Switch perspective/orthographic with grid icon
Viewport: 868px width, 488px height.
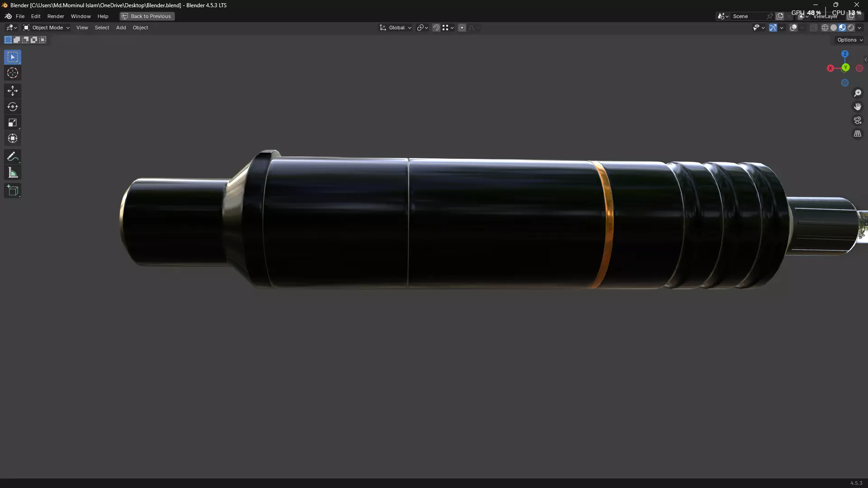[x=858, y=134]
